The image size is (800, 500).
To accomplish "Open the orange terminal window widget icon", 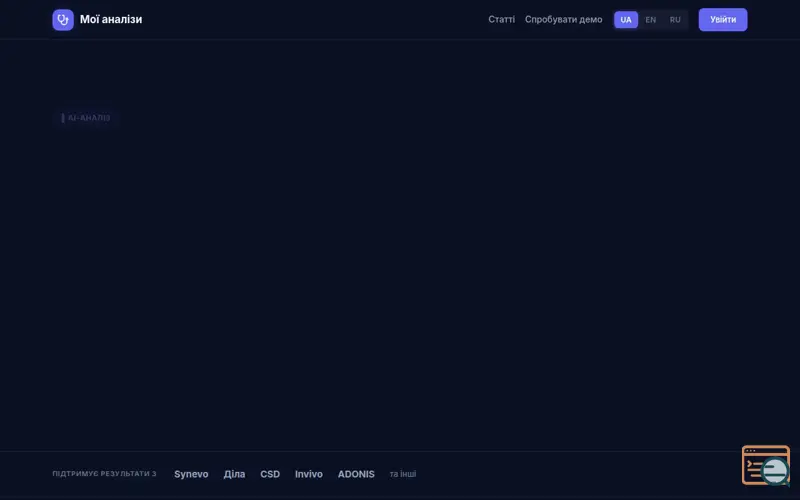I will [x=765, y=465].
